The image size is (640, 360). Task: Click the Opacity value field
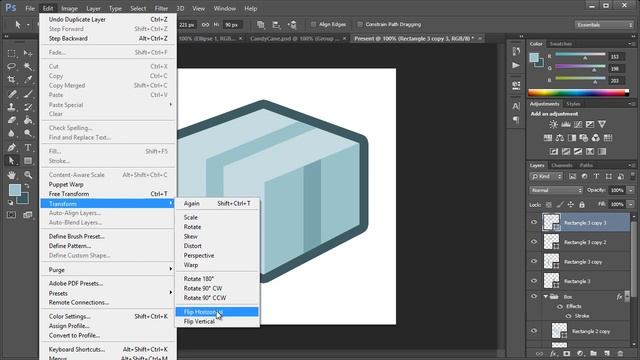(617, 190)
